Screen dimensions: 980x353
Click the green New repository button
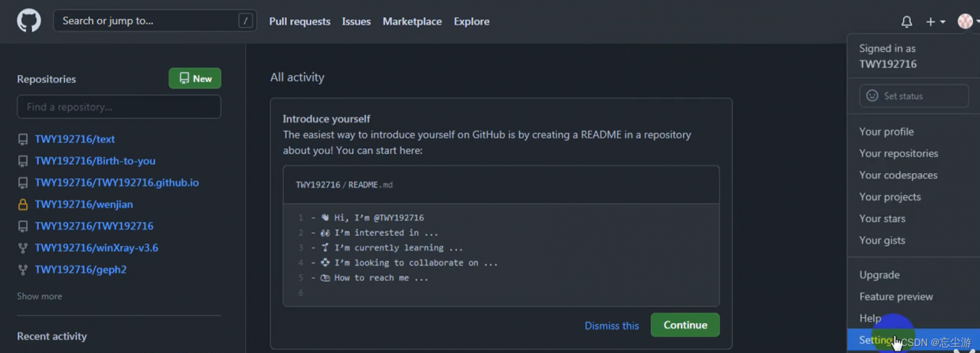coord(195,78)
